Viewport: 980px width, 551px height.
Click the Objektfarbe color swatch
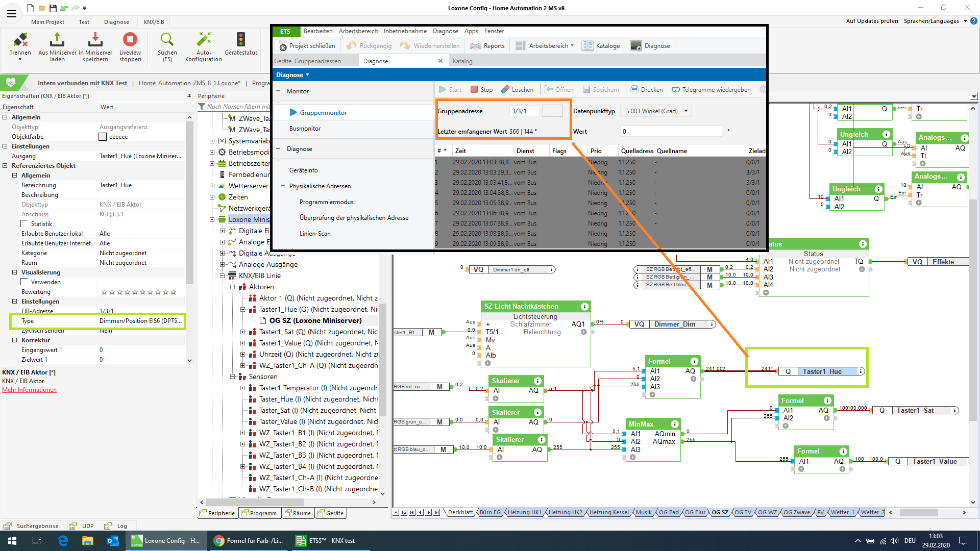[x=103, y=137]
